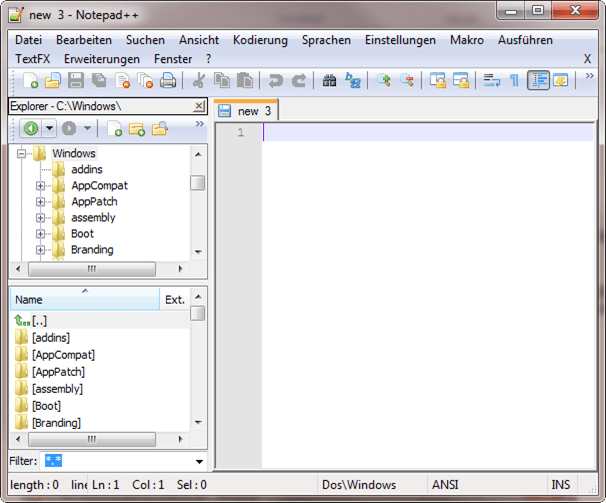Copy selection to clipboard
Viewport: 606px width, 503px height.
coord(222,80)
